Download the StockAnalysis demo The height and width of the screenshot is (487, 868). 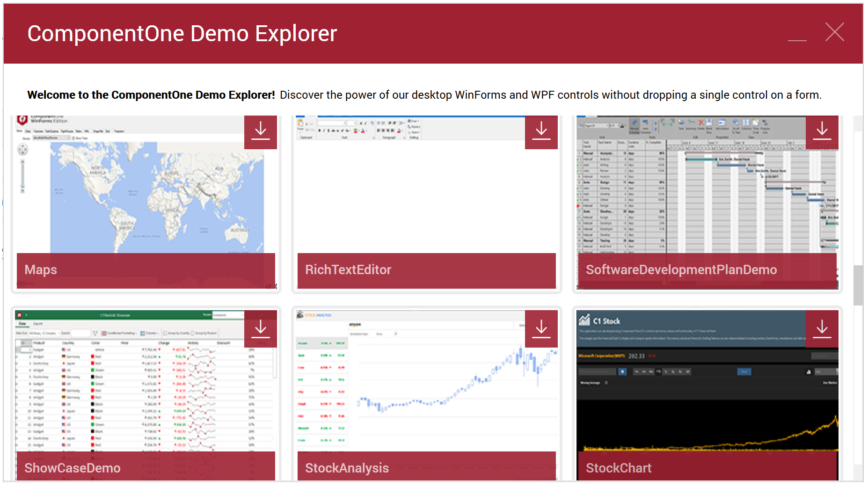point(541,329)
